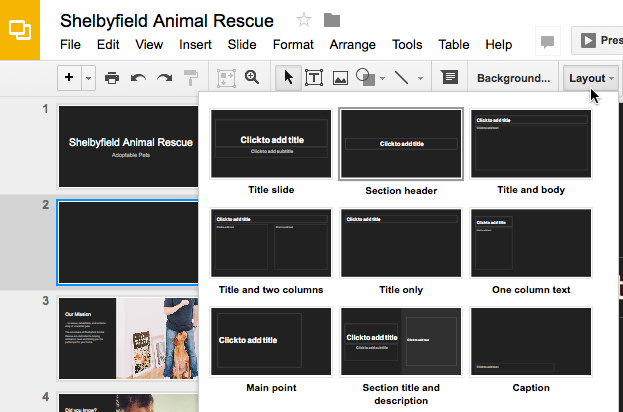Select slide 1 thumbnail in filmstrip
Viewport: 623px width, 412px height.
click(x=128, y=146)
